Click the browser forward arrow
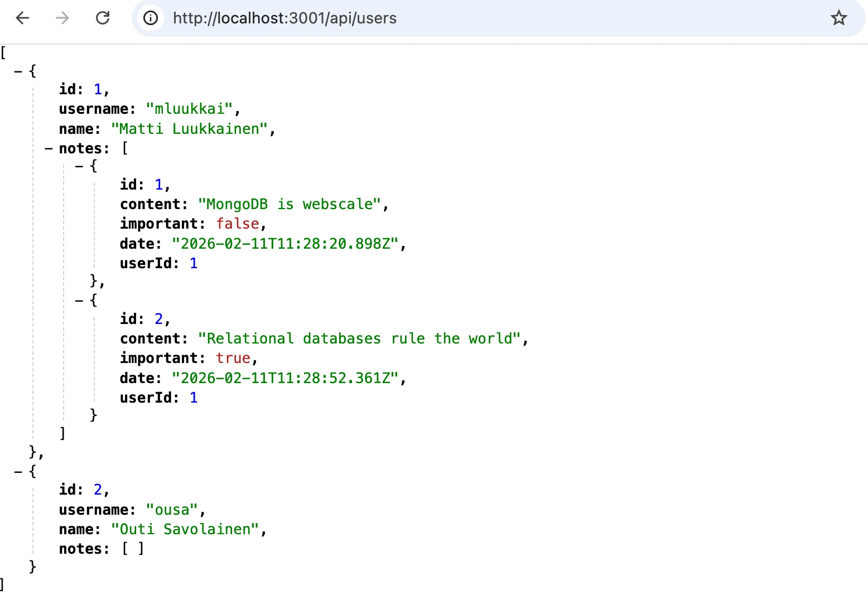 coord(62,18)
